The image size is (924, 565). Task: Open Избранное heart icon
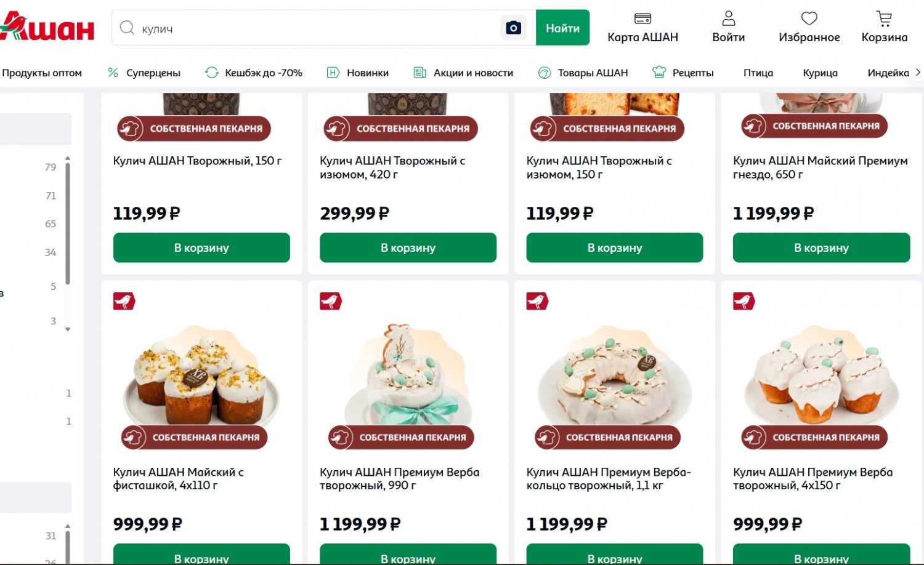pyautogui.click(x=809, y=19)
